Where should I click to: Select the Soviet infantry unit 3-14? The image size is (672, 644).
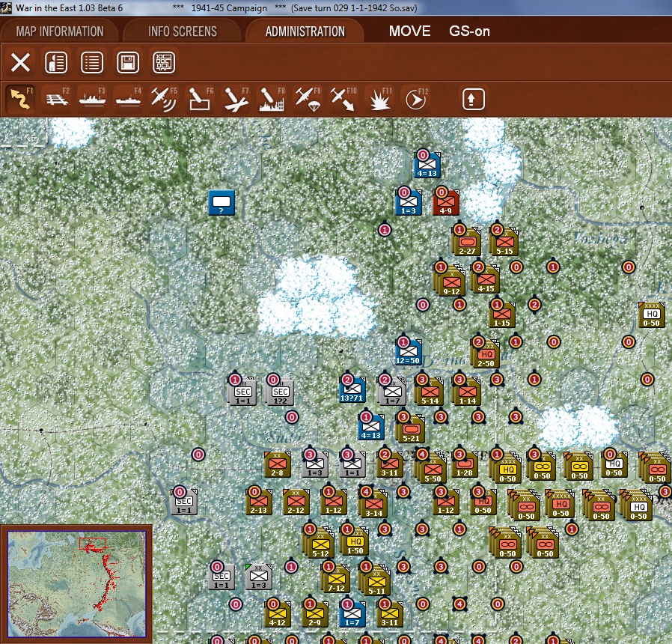click(x=373, y=504)
